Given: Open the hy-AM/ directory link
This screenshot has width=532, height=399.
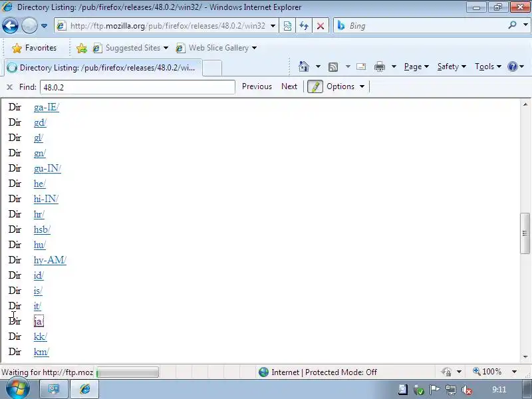Looking at the screenshot, I should point(51,260).
